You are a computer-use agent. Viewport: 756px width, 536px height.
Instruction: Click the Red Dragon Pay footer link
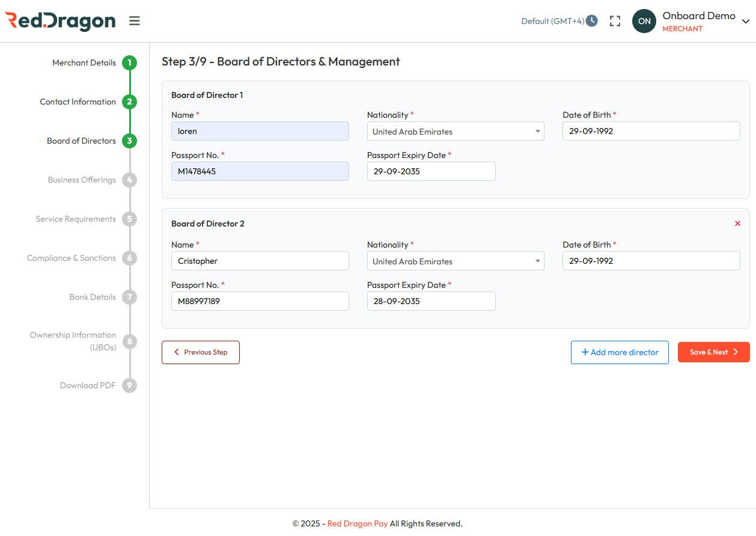358,523
